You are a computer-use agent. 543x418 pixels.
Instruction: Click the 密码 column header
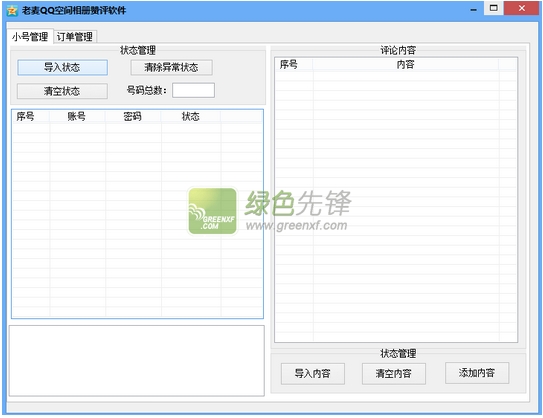click(133, 116)
